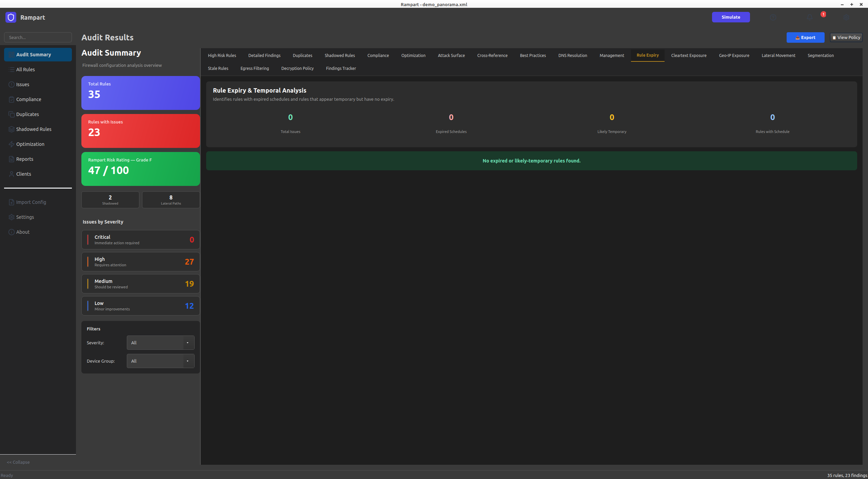Click the Import Config file icon
868x479 pixels.
tap(12, 202)
